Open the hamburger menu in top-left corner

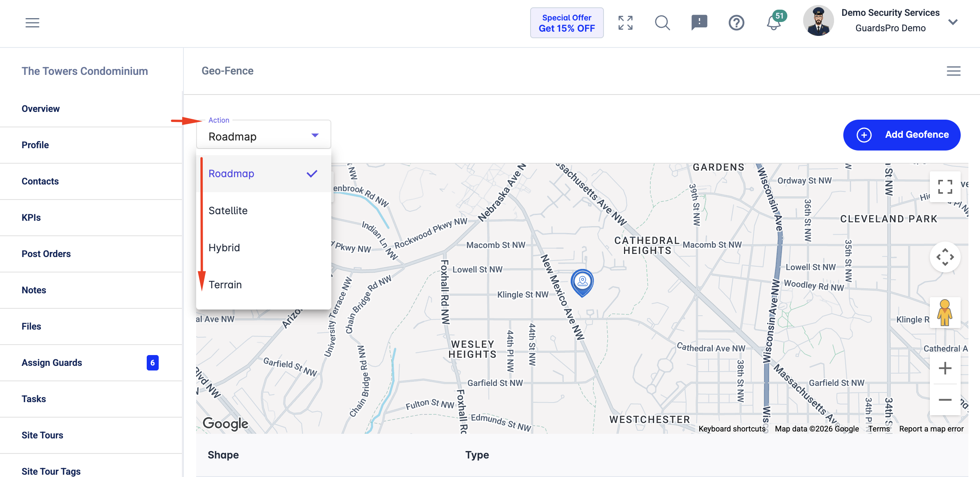(32, 23)
